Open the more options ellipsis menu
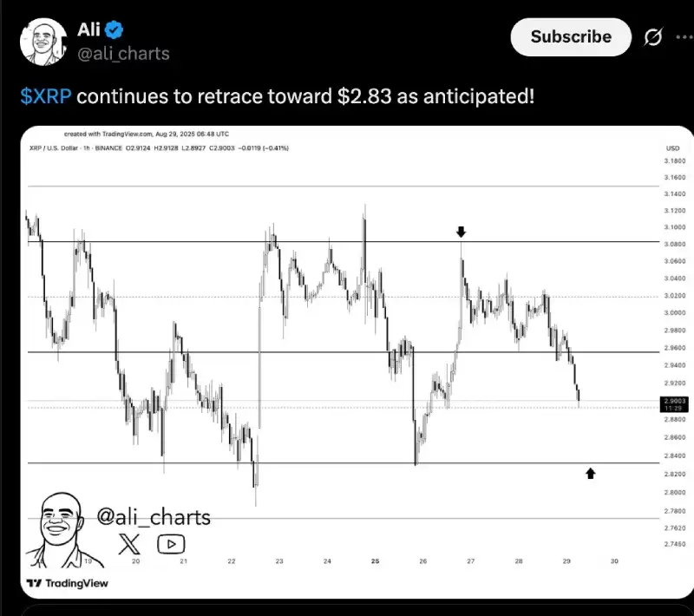This screenshot has height=616, width=694. pos(684,36)
